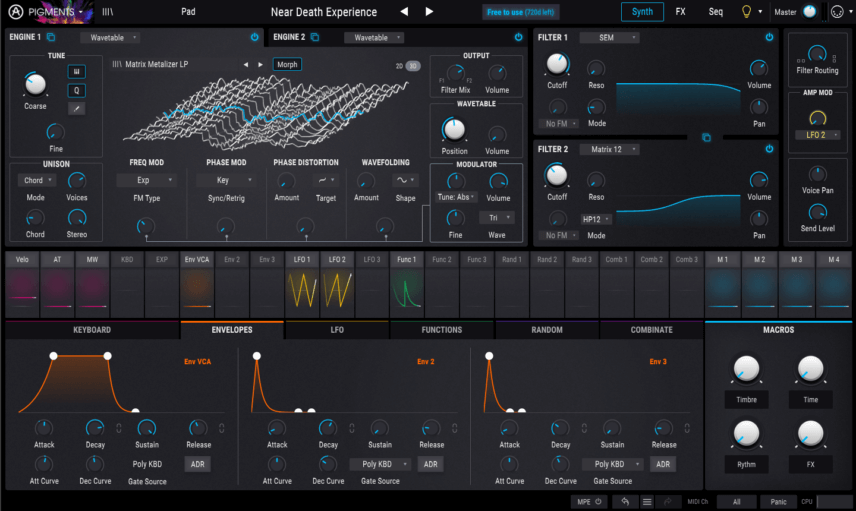The height and width of the screenshot is (511, 856).
Task: Toggle Env VCA ADR mode
Action: tap(198, 464)
